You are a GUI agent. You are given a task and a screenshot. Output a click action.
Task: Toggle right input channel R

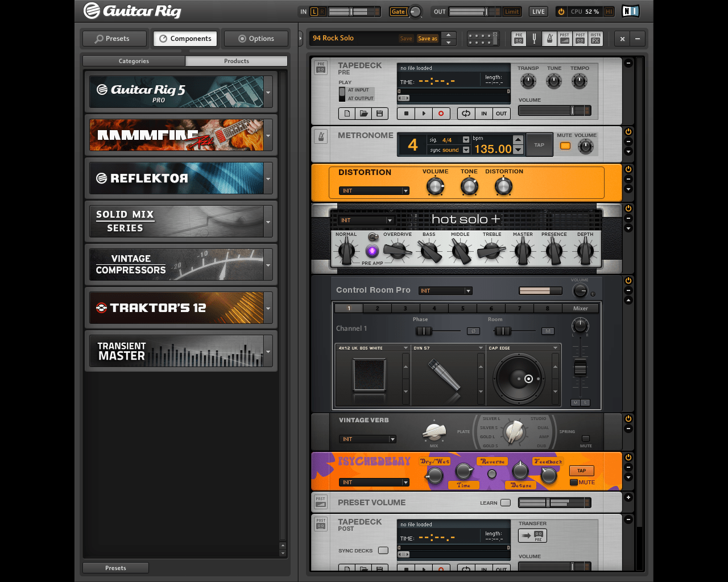[322, 11]
